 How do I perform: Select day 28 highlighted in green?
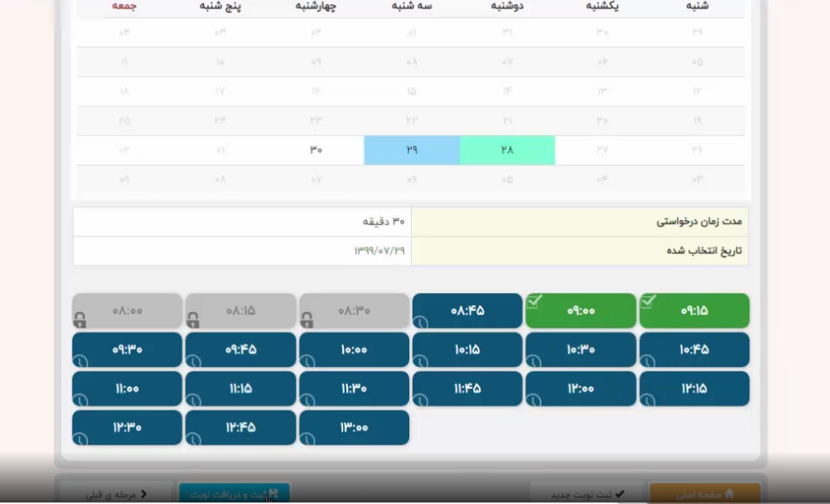(507, 150)
